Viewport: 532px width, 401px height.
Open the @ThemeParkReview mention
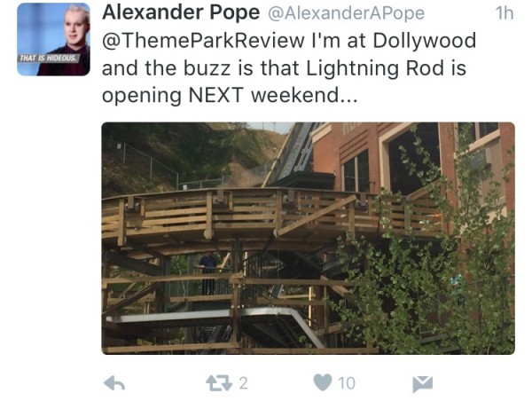tap(203, 41)
